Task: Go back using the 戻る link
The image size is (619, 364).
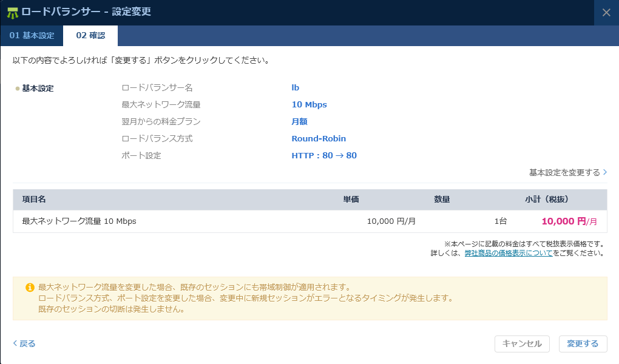Action: (x=24, y=344)
